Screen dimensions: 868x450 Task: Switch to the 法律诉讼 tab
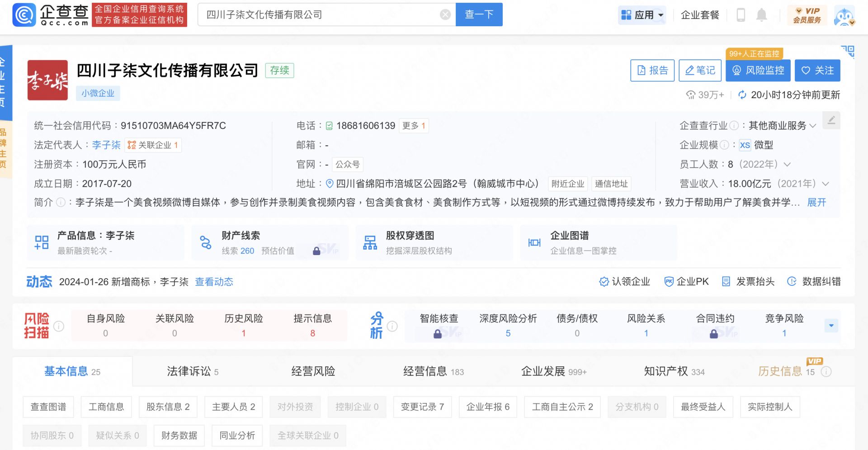pyautogui.click(x=193, y=371)
